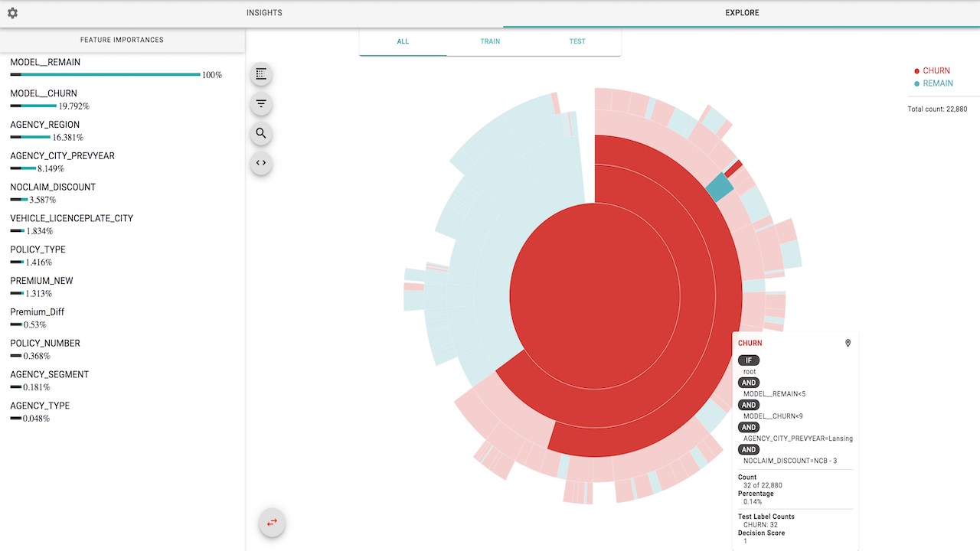Click the red swap arrows button

click(x=272, y=523)
